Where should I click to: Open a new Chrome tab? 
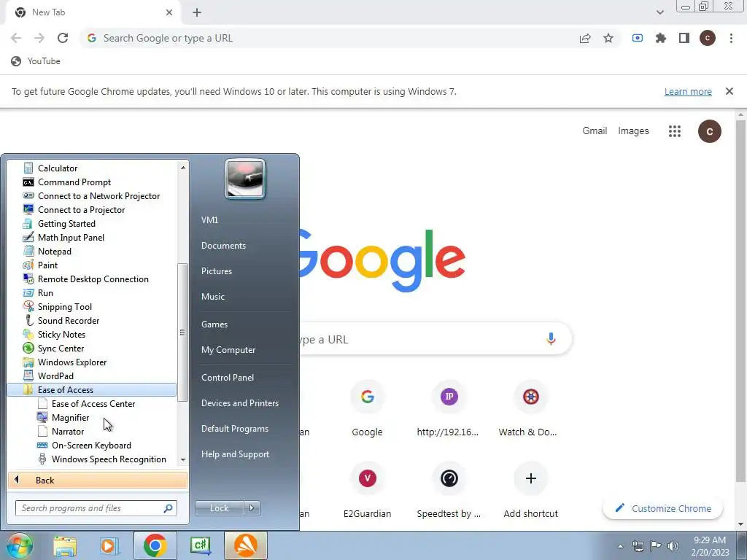tap(197, 12)
